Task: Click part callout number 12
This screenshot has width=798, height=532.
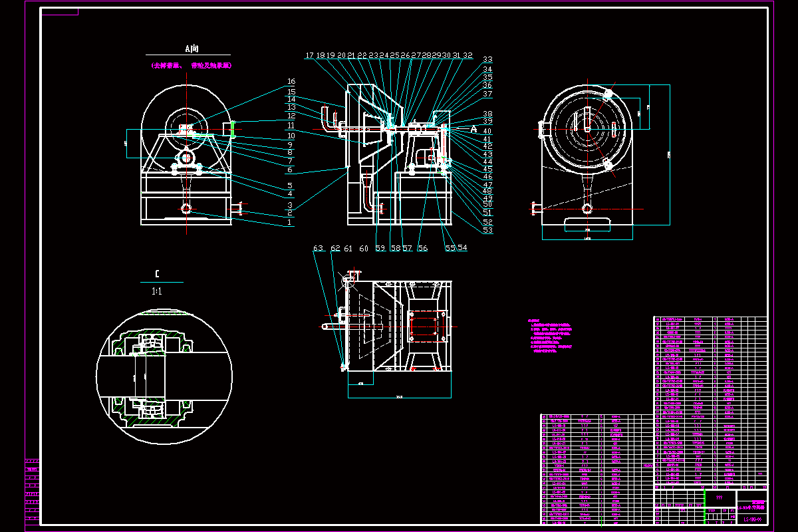Action: [x=291, y=116]
